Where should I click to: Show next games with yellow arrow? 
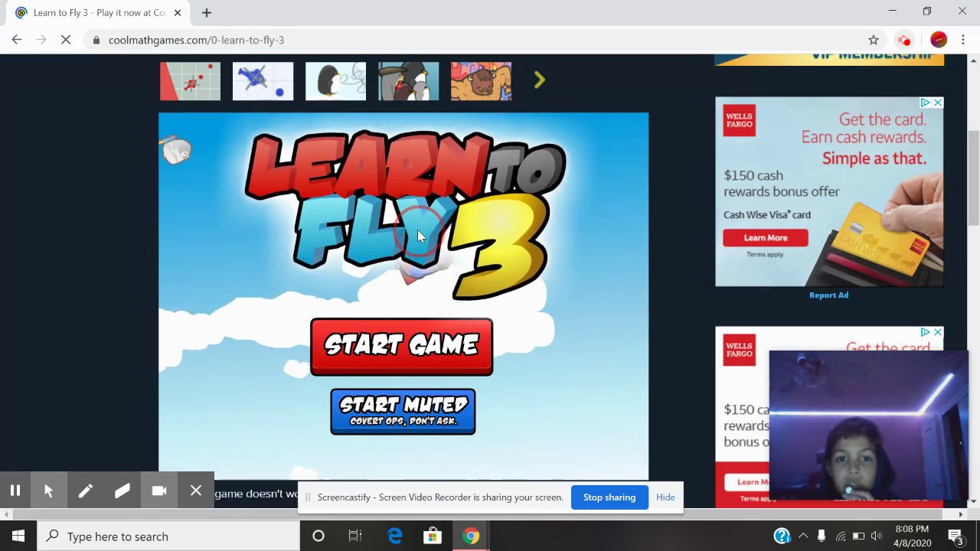pos(539,80)
